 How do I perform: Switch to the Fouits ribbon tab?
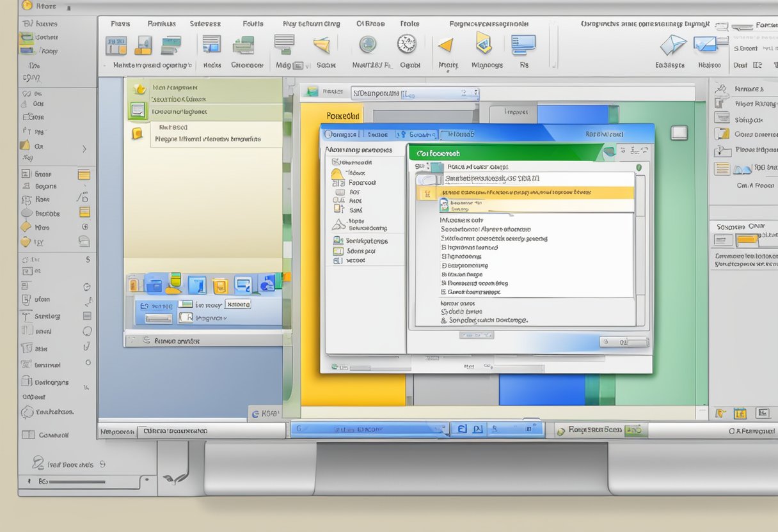click(253, 24)
